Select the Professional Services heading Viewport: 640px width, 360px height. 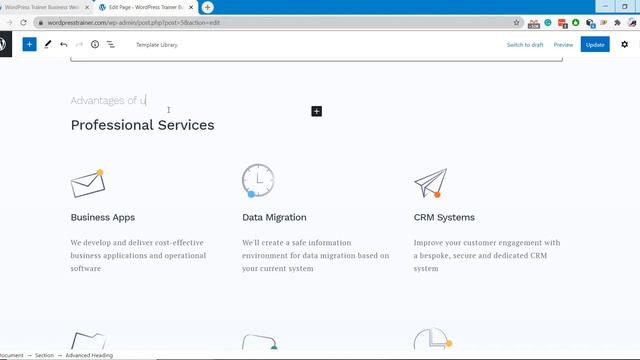pyautogui.click(x=142, y=125)
